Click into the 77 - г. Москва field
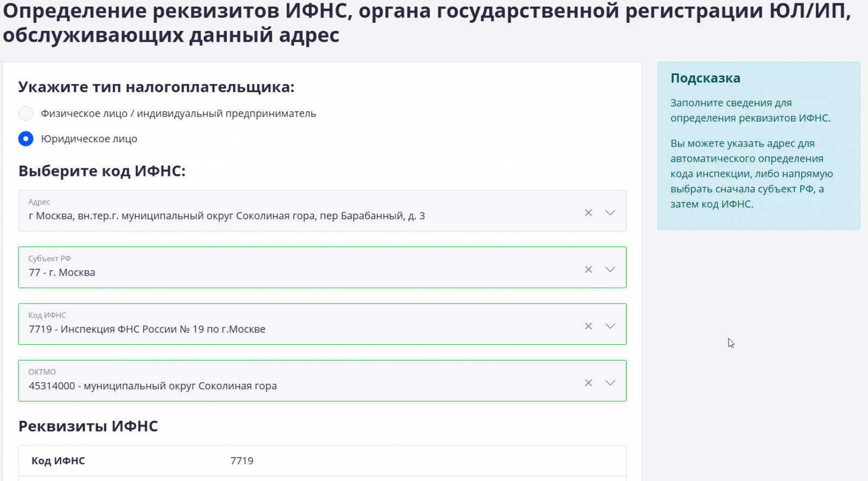 click(62, 273)
